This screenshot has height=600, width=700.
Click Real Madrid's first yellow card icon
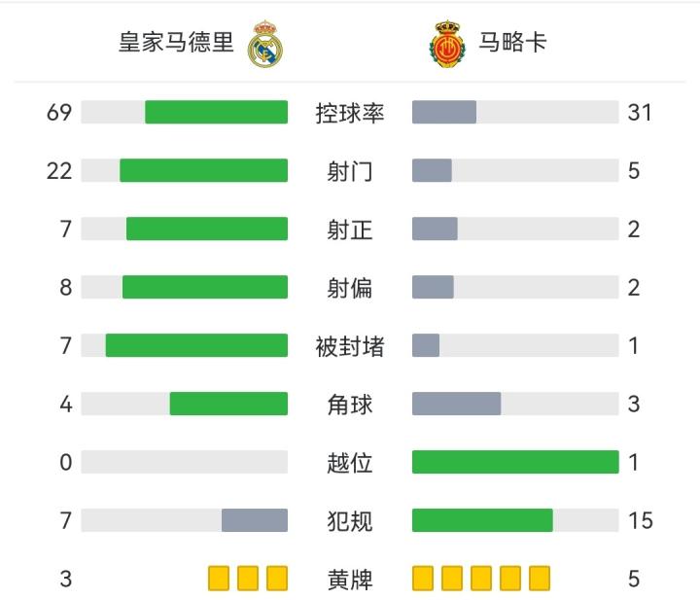tap(219, 579)
